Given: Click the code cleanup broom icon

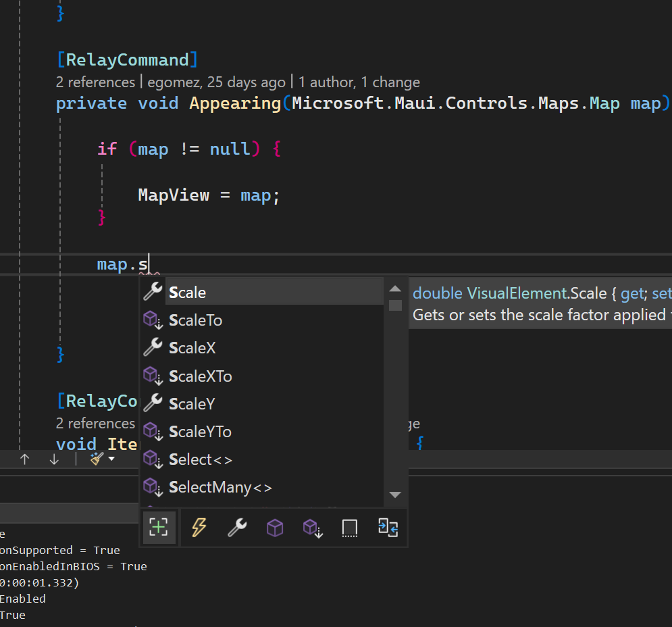Looking at the screenshot, I should point(97,459).
